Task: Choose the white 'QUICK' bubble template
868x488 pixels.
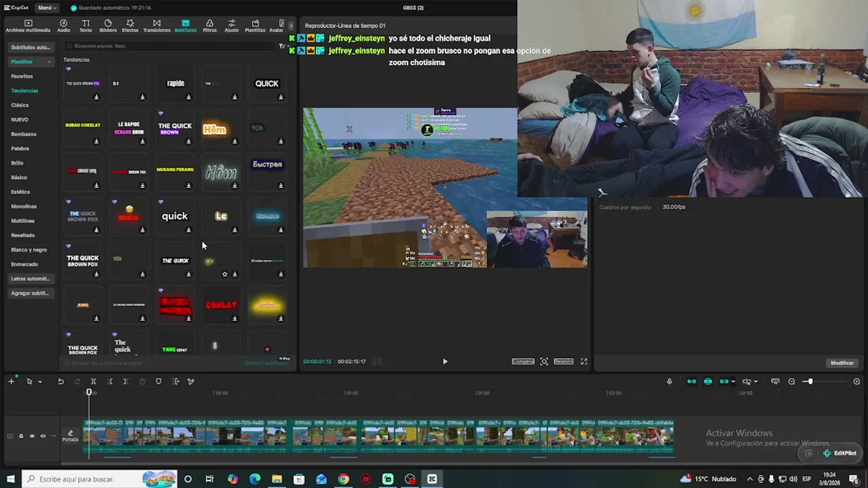Action: 267,83
